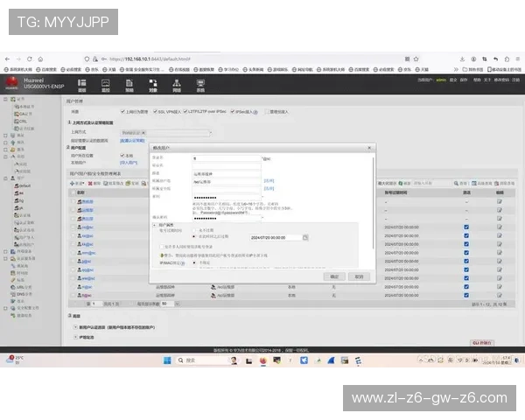Click the magnifier query icon above the table
The width and height of the screenshot is (525, 420).
coord(456,183)
